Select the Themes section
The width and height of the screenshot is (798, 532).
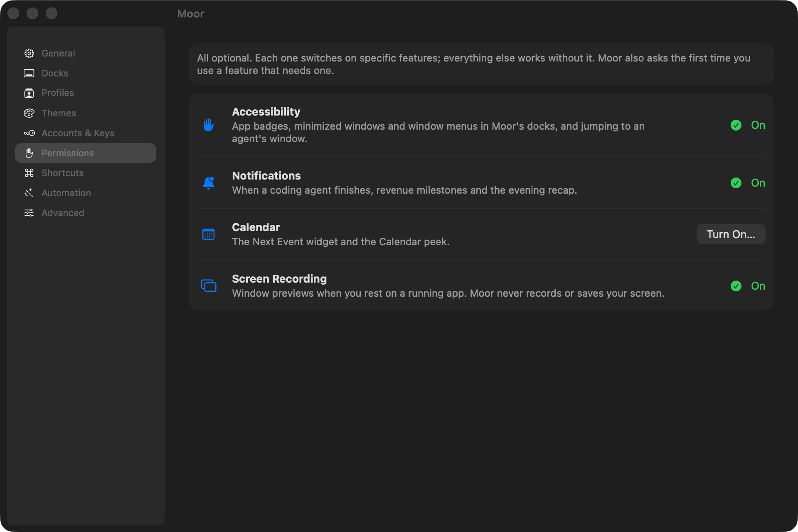pyautogui.click(x=86, y=113)
